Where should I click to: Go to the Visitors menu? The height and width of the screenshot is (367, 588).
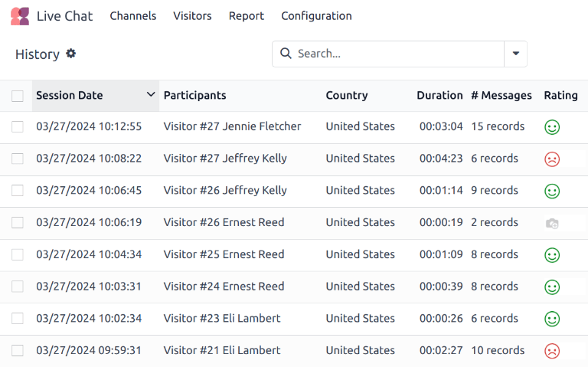[192, 16]
